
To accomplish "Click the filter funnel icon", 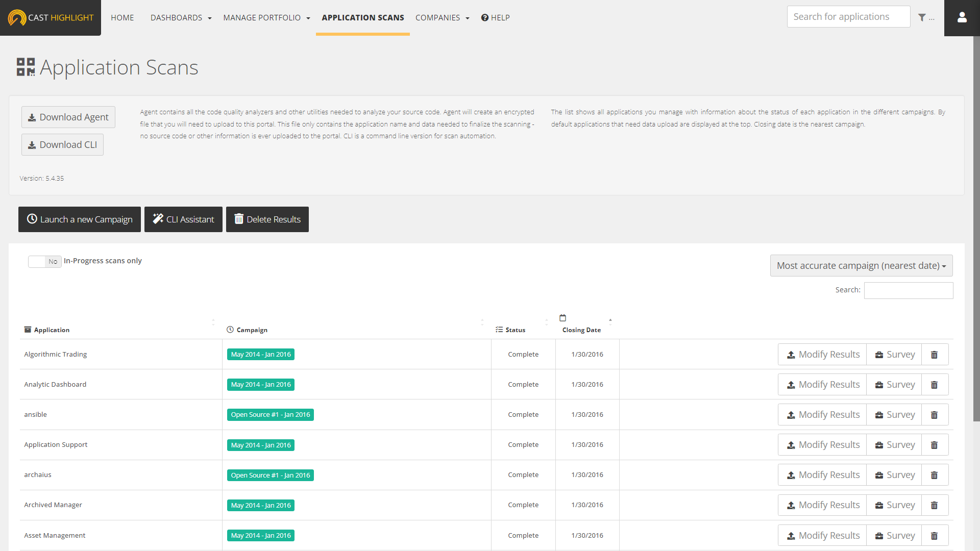I will (x=922, y=17).
